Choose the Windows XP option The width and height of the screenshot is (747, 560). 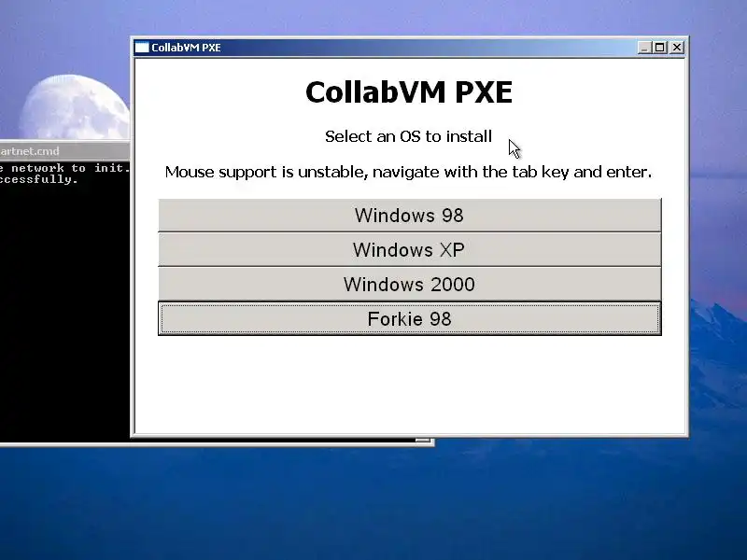(409, 249)
